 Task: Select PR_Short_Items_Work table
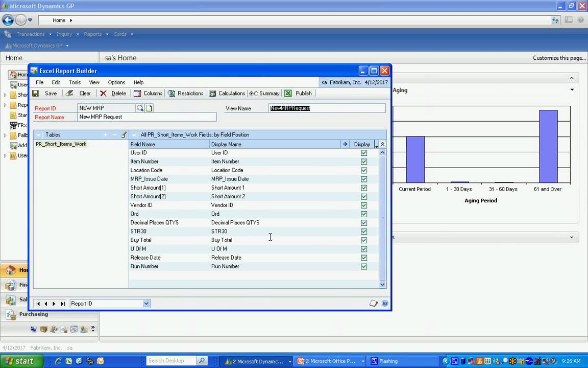click(x=61, y=144)
